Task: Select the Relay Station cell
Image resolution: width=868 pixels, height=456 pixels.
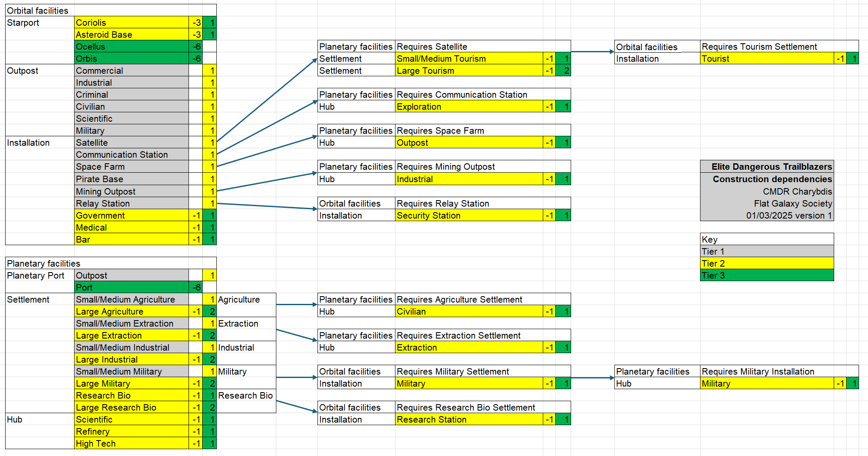Action: tap(132, 203)
